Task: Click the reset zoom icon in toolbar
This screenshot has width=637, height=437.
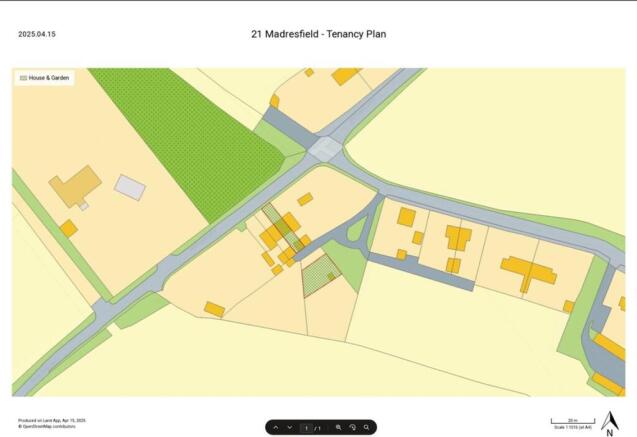Action: pos(353,427)
